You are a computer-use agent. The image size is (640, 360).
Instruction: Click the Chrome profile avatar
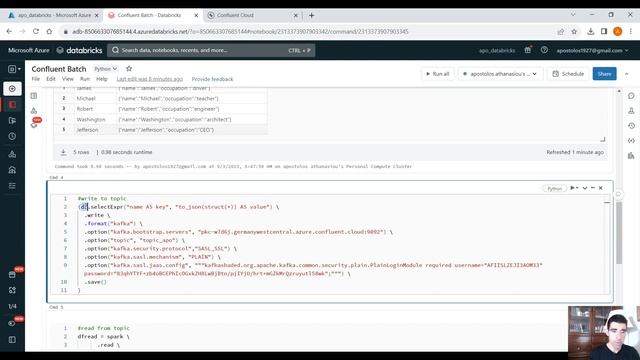tap(618, 31)
